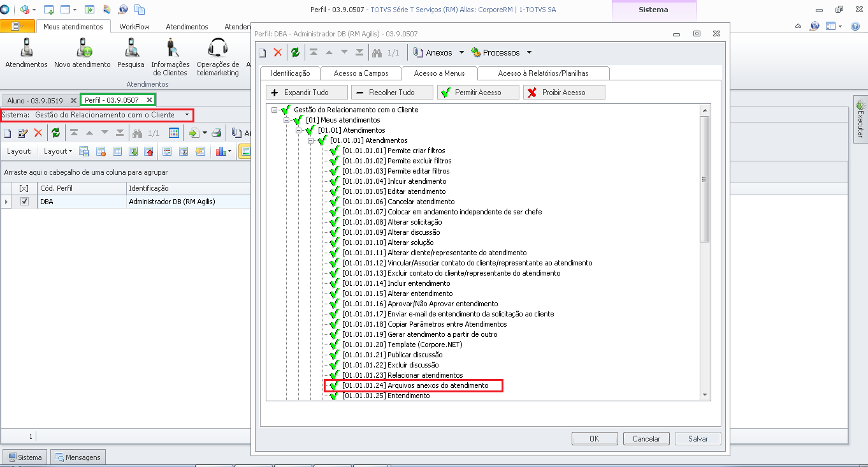The height and width of the screenshot is (467, 868).
Task: Click Expandir Tudo button
Action: 307,93
